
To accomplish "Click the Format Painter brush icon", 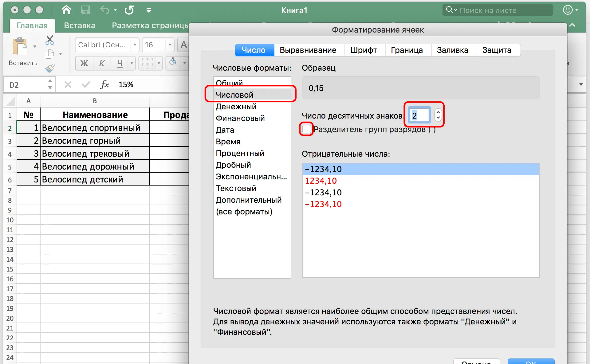I will tap(50, 68).
